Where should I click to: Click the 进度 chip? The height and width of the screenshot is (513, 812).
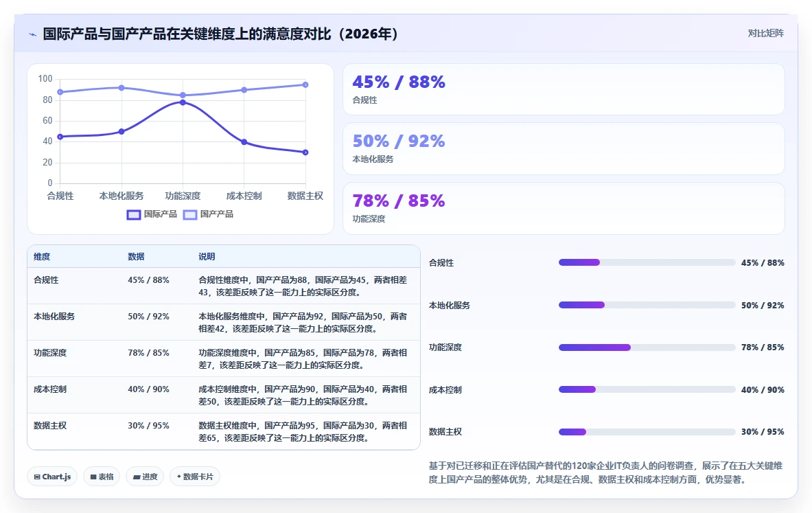pyautogui.click(x=145, y=477)
